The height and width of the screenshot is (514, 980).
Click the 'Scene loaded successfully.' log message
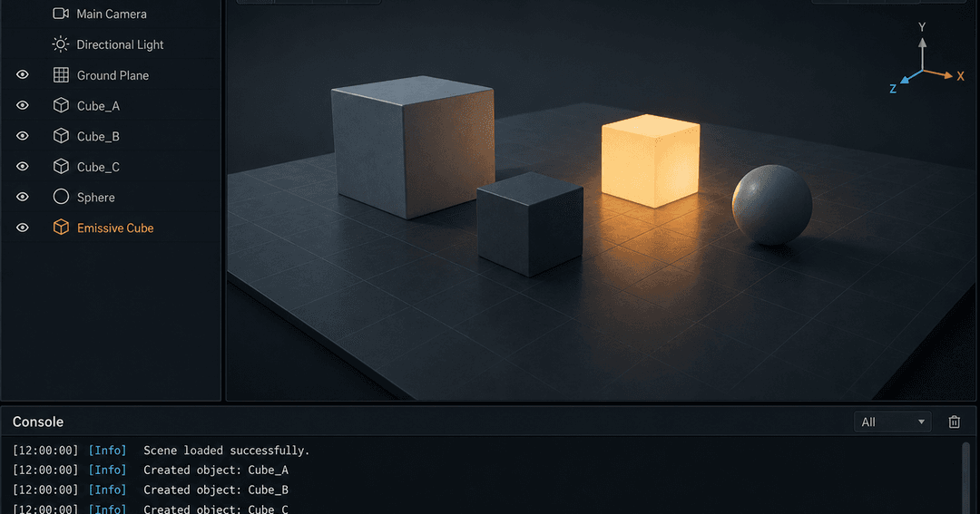click(x=226, y=451)
